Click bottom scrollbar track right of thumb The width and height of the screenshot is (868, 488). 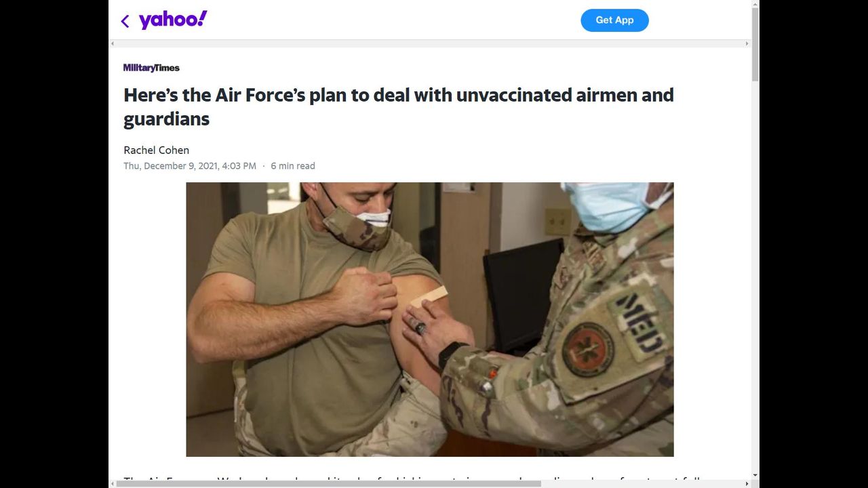[x=642, y=484]
